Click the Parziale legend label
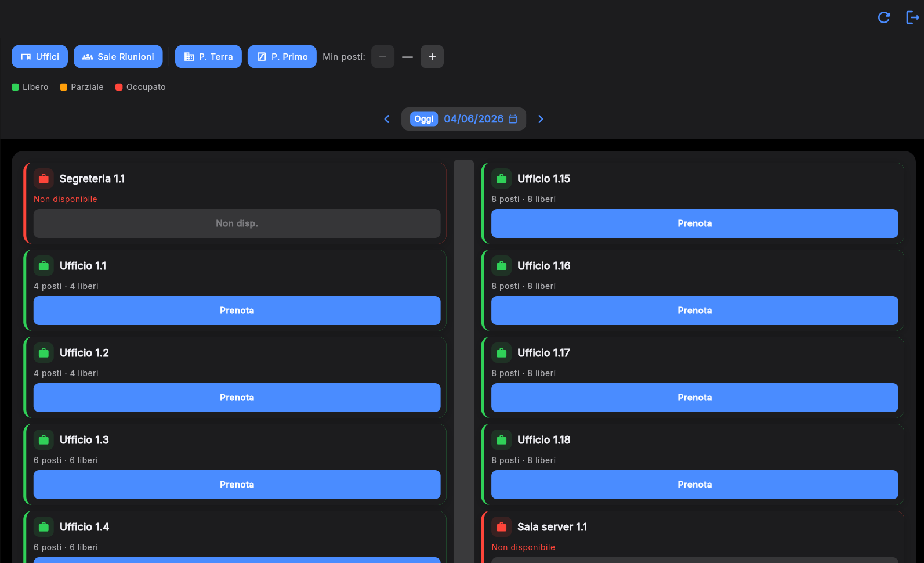This screenshot has height=563, width=924. click(87, 87)
